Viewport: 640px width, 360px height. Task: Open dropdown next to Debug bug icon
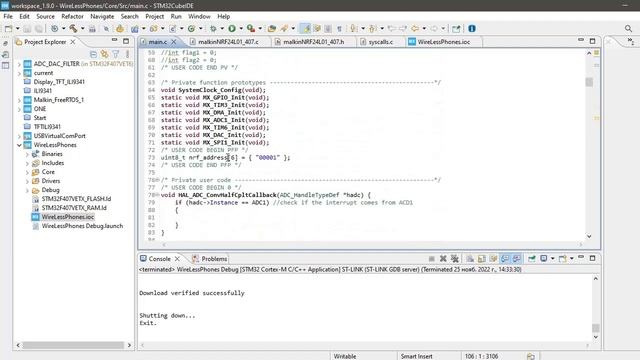click(222, 29)
